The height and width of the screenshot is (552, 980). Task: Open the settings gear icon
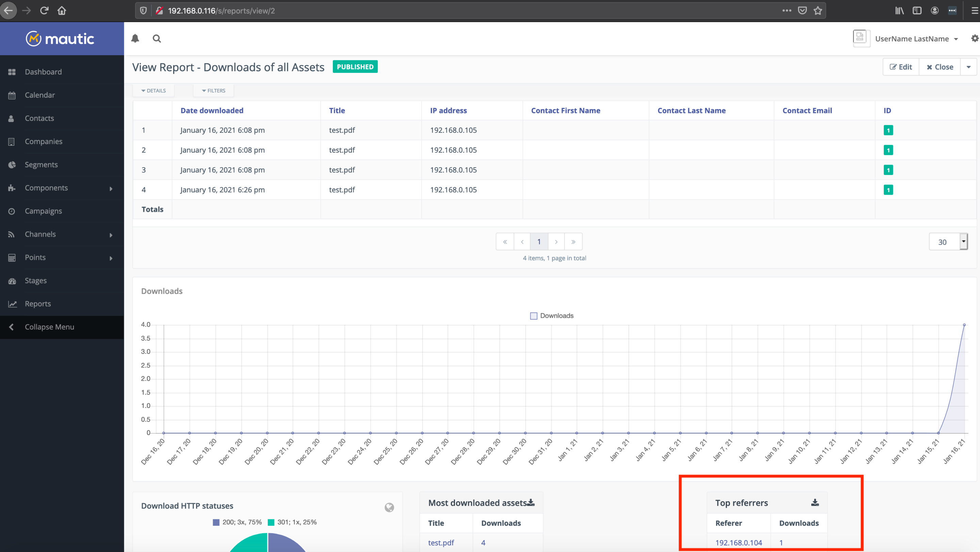tap(974, 38)
